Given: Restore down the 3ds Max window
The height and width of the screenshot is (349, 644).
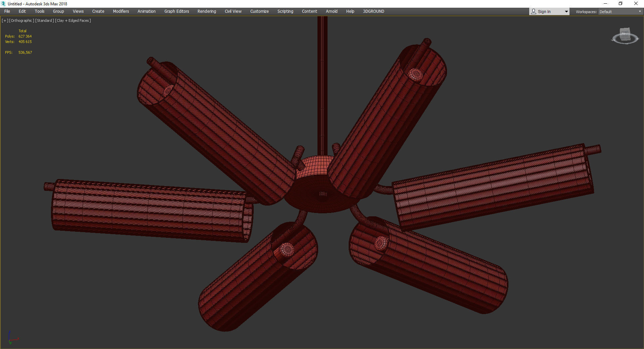Looking at the screenshot, I should pos(621,4).
